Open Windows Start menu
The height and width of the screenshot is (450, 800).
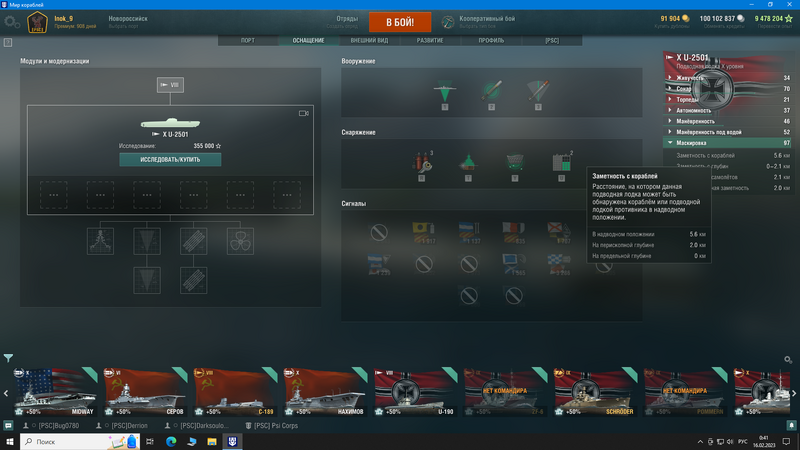click(10, 441)
